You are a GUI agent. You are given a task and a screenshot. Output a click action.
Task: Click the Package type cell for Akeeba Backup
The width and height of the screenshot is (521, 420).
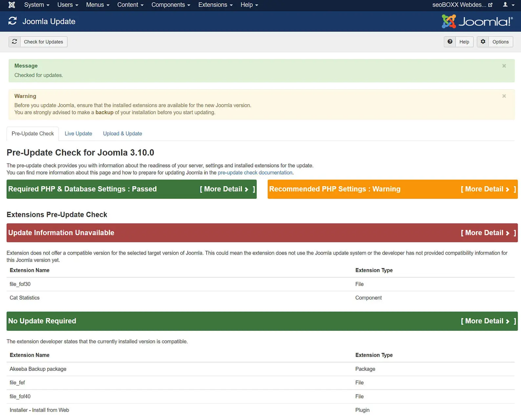[365, 369]
